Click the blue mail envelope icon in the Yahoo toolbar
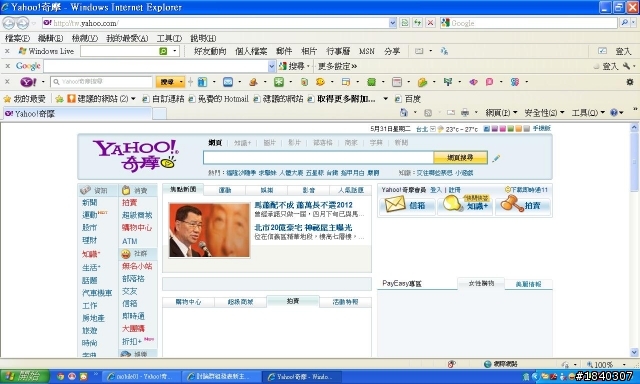 pos(228,82)
